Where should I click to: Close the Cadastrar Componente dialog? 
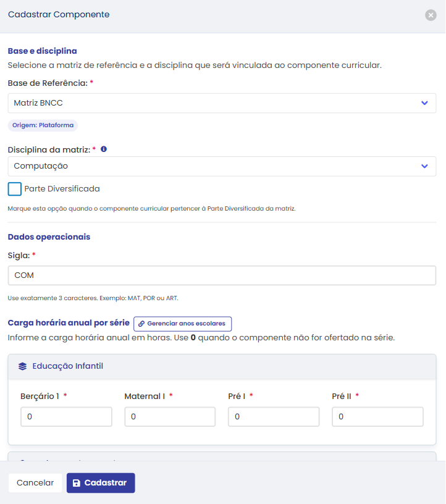(x=431, y=15)
